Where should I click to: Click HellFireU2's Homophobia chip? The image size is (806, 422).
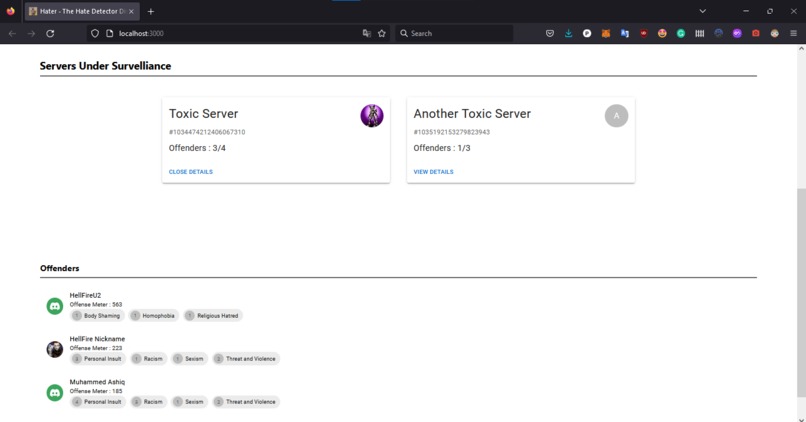153,316
